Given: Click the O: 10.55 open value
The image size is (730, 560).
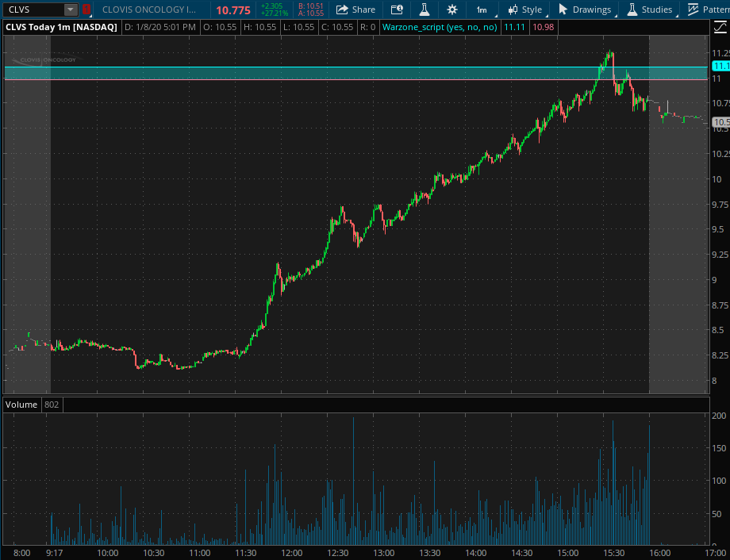Looking at the screenshot, I should 220,27.
